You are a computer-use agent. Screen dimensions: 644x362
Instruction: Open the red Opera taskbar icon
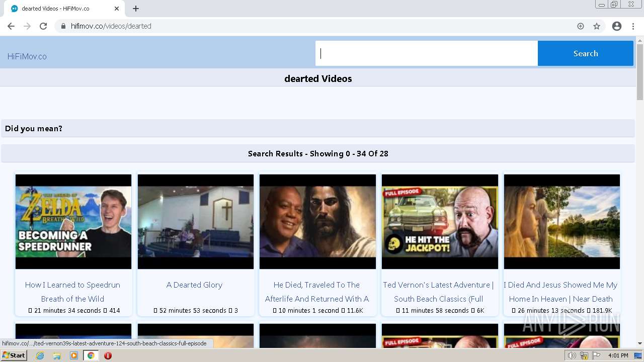click(108, 355)
